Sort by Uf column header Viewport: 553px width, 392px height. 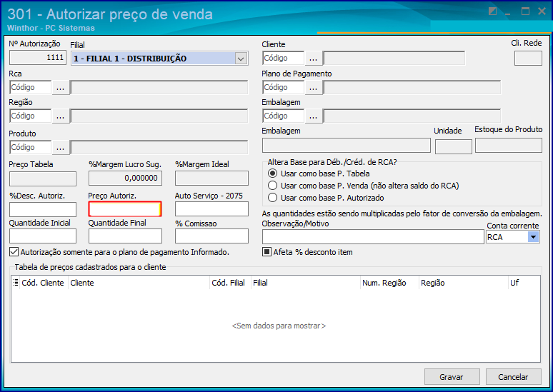click(x=524, y=283)
